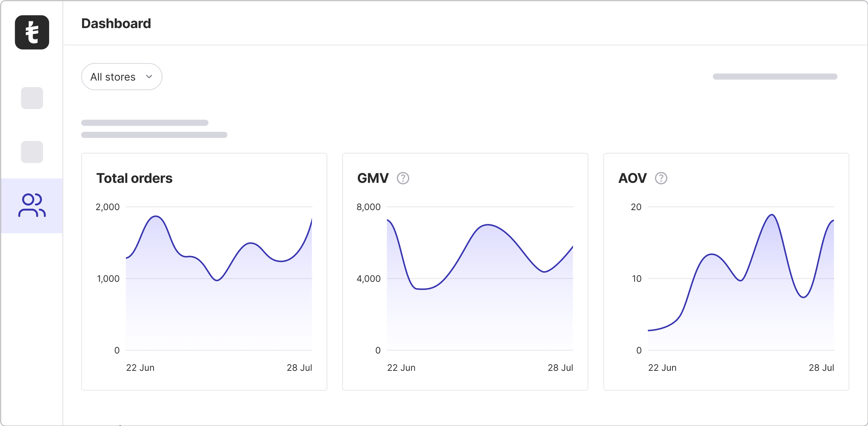This screenshot has height=426, width=868.
Task: Click the AOV card heading
Action: click(x=632, y=178)
